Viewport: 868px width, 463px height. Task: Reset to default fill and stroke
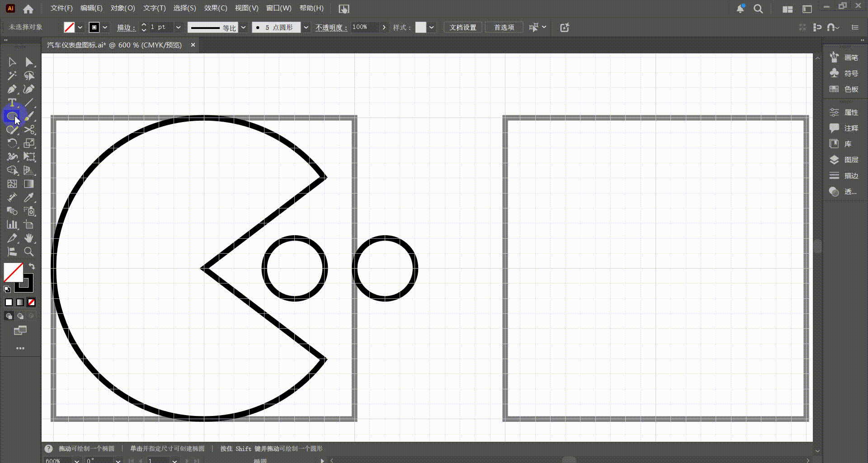click(x=7, y=289)
